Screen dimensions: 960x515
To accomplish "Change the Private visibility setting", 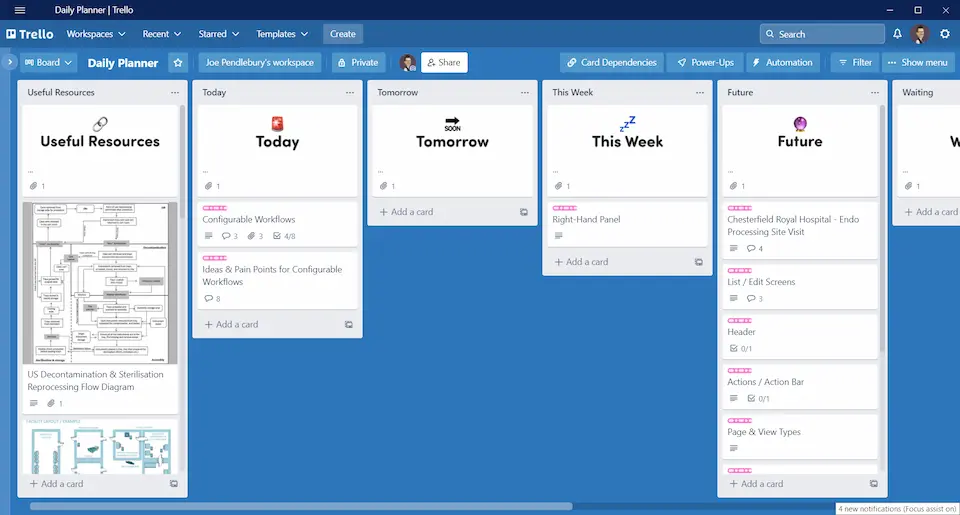I will [x=358, y=62].
